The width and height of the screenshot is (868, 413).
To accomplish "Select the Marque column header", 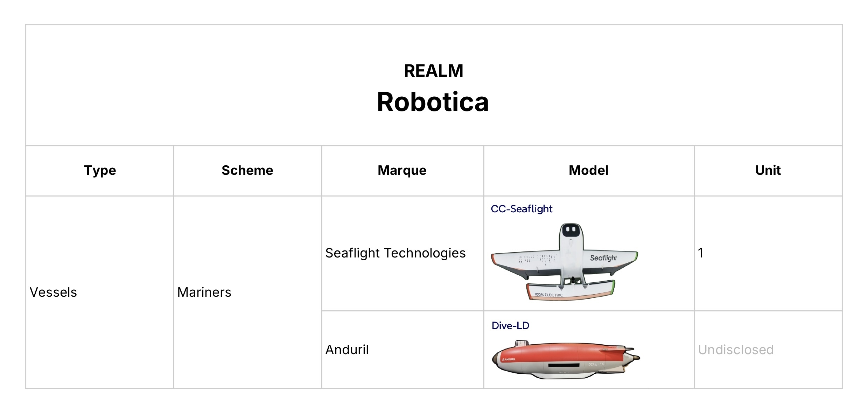I will point(402,170).
